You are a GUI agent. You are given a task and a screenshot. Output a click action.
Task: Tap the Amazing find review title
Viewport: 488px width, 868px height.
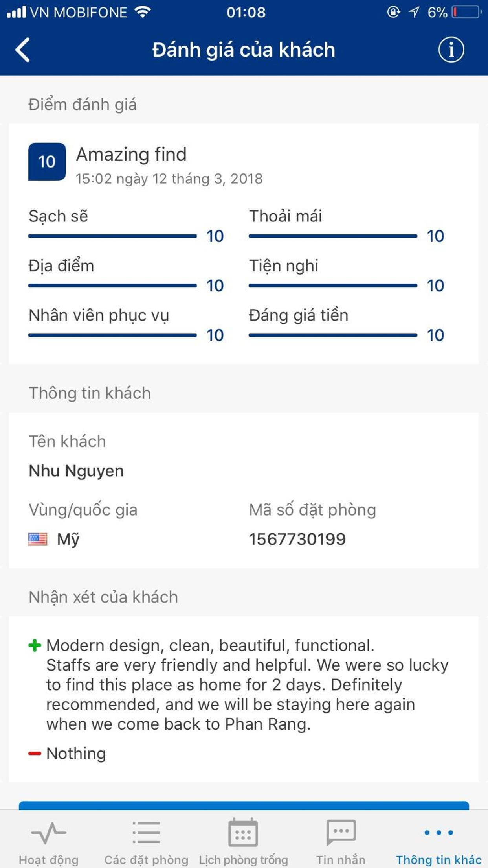131,154
